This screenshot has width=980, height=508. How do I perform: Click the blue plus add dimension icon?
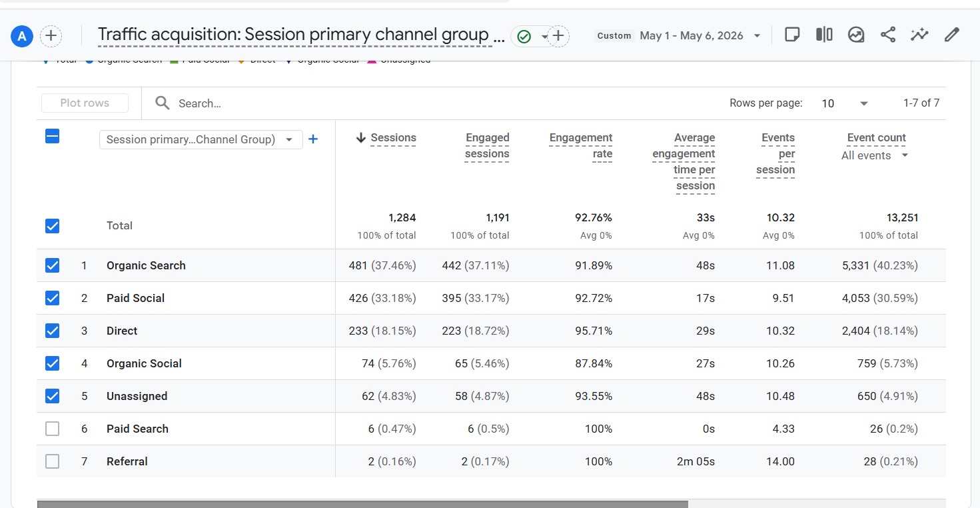313,139
